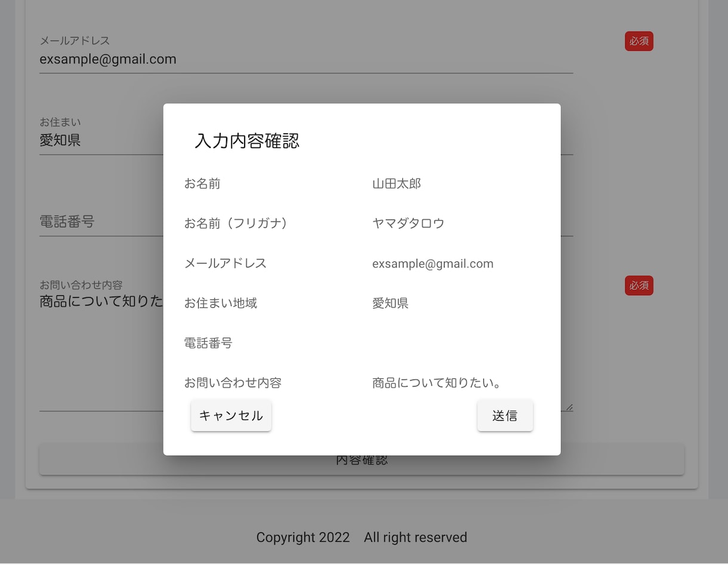Click the textarea resize handle corner
Screen dimensions: 728x565
coord(569,407)
